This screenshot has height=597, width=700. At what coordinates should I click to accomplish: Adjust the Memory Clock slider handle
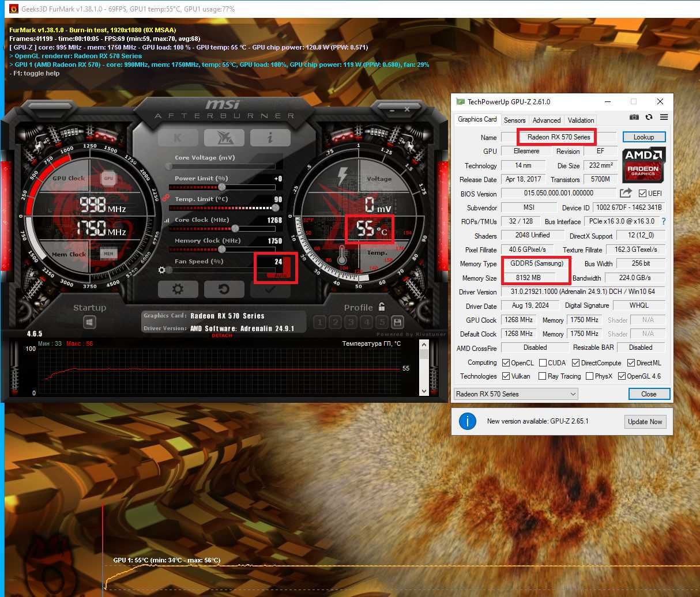tap(222, 249)
